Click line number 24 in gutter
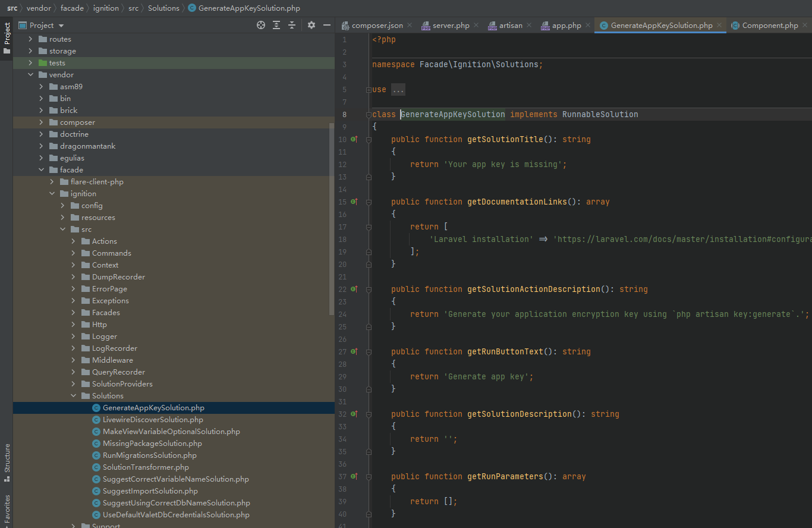 pos(342,314)
